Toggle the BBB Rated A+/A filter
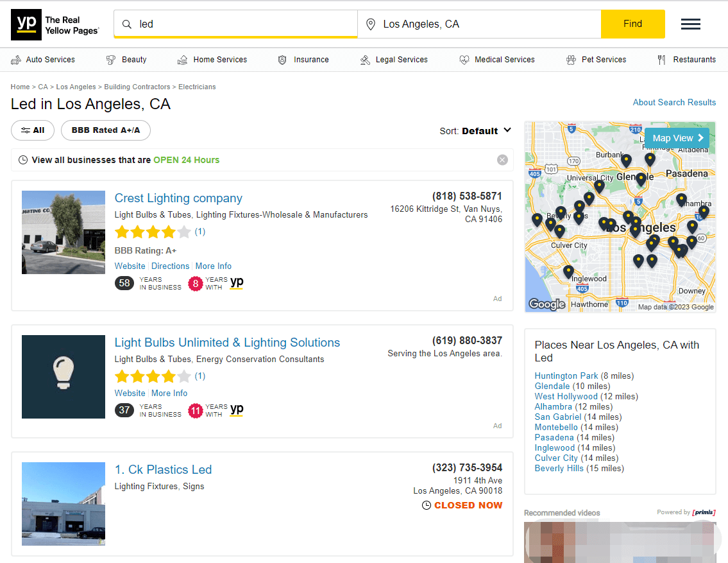Viewport: 728px width, 563px height. [106, 130]
